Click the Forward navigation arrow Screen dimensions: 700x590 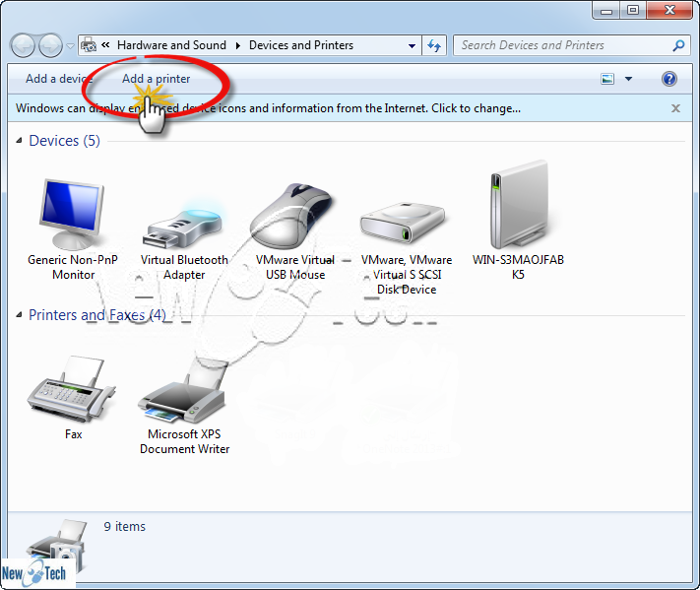(x=50, y=45)
